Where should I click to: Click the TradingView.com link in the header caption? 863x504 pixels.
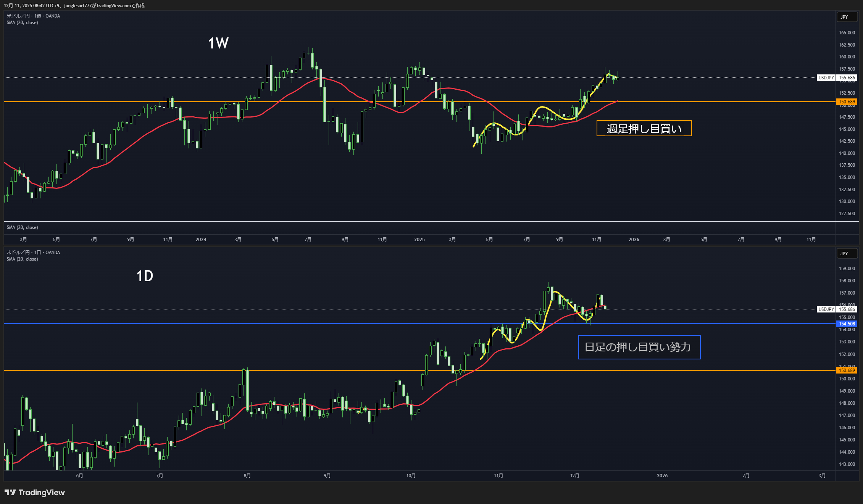113,6
